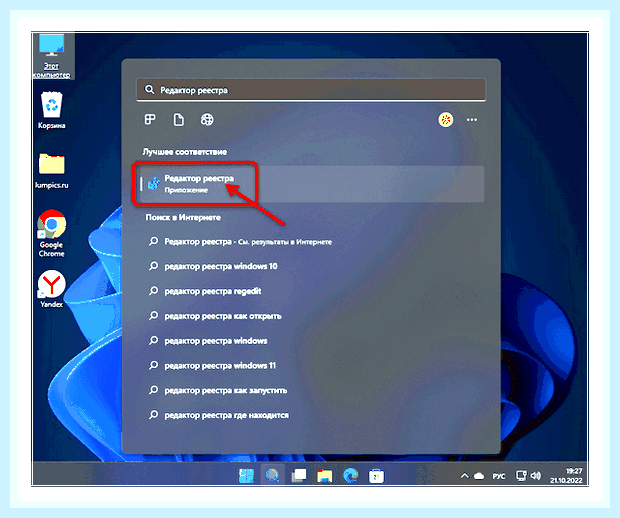Click the Лучшее соответствие heading

[185, 152]
